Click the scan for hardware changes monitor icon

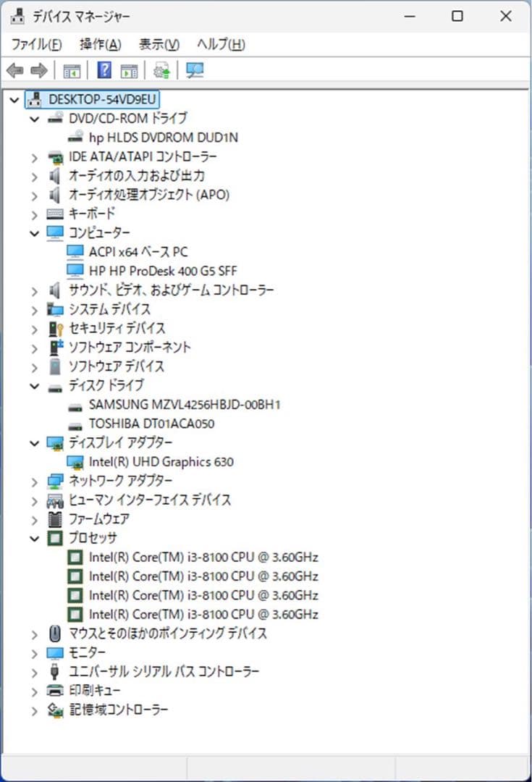pyautogui.click(x=195, y=70)
